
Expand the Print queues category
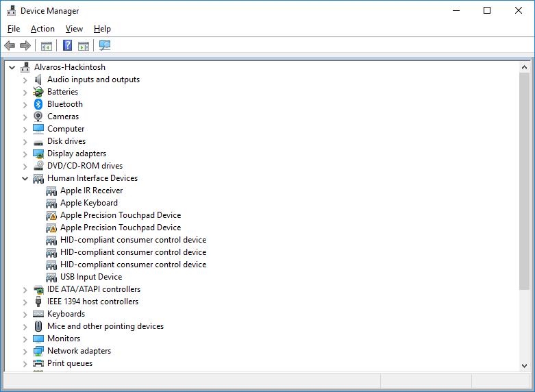coord(25,364)
